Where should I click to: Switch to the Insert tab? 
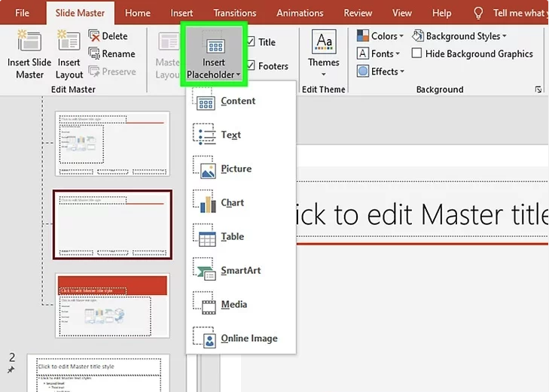coord(181,13)
